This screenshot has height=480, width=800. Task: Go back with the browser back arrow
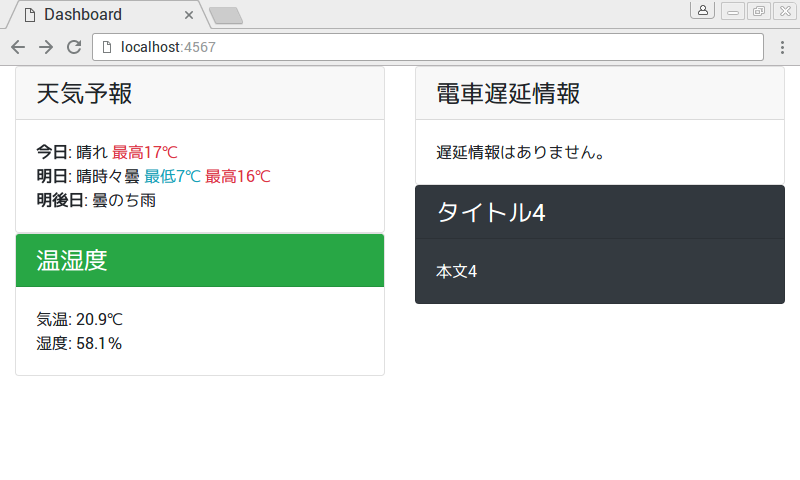pyautogui.click(x=18, y=47)
